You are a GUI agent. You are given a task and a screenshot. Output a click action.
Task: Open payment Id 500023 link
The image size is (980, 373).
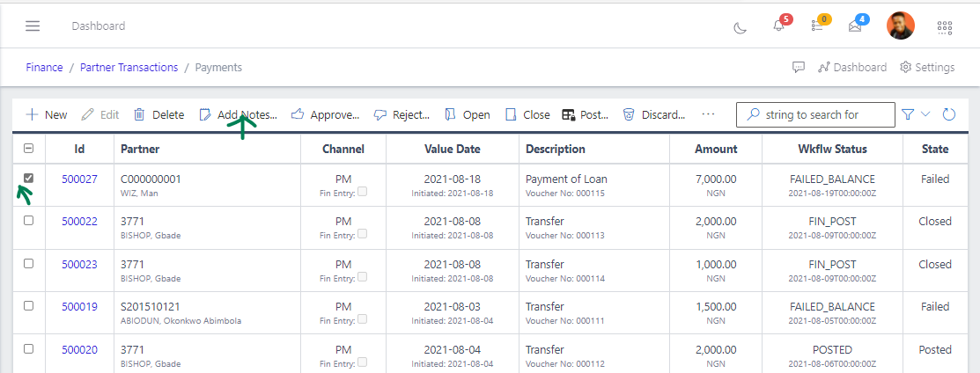[x=79, y=264]
